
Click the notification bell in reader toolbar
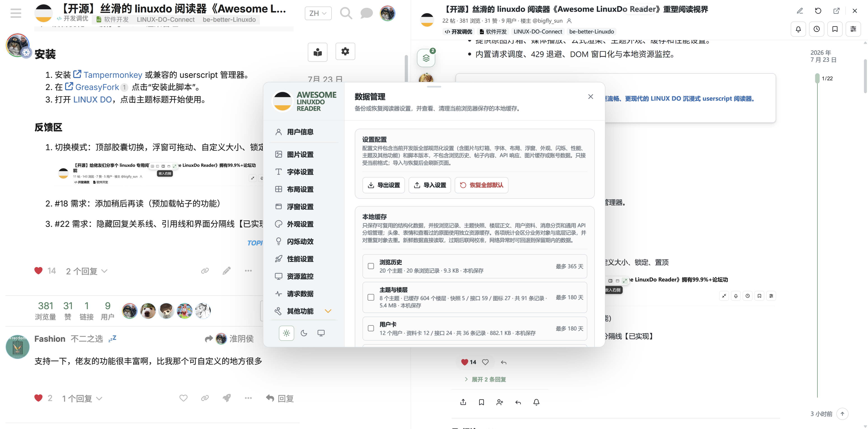(x=798, y=29)
